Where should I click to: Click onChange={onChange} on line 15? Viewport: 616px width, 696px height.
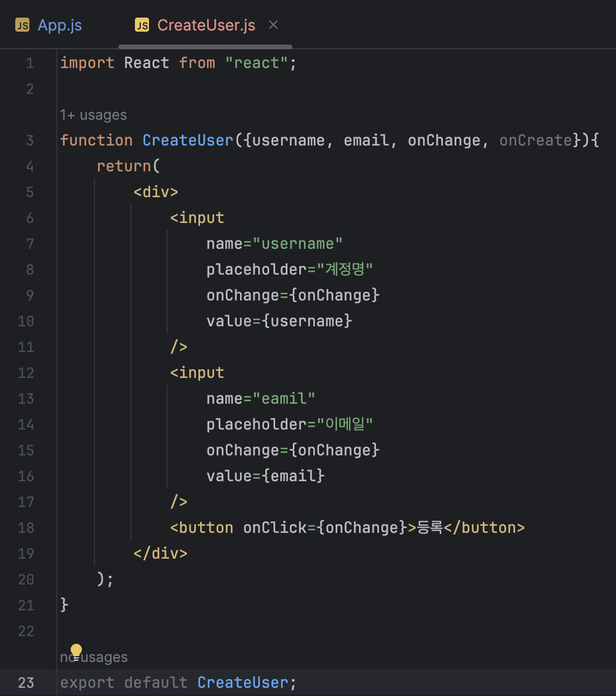tap(293, 451)
